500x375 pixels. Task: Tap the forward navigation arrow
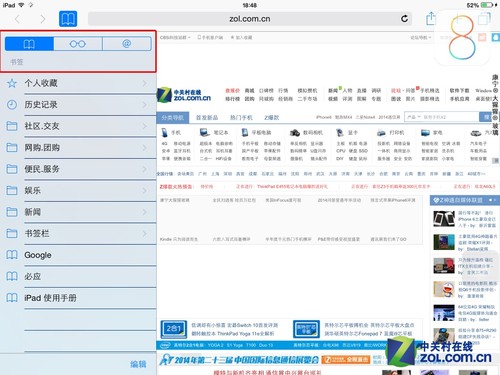pyautogui.click(x=42, y=19)
